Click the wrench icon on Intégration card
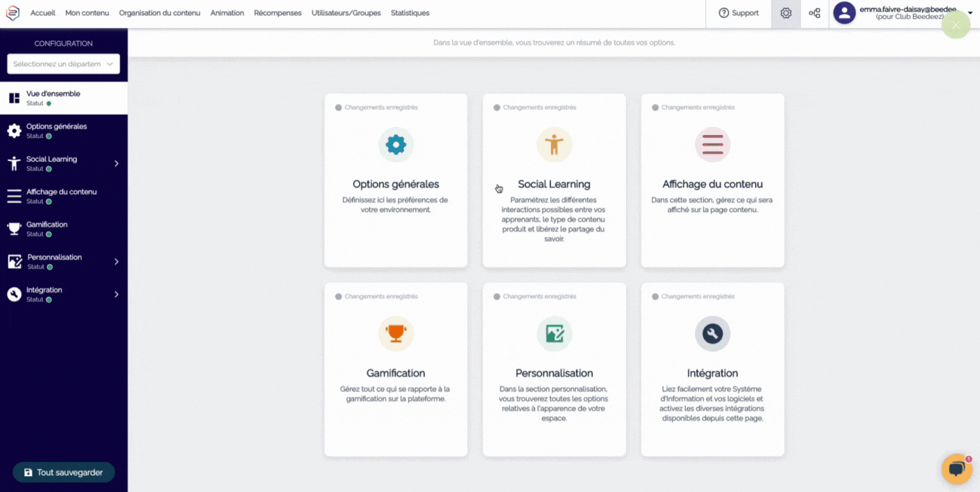Screen dimensions: 980x492 pyautogui.click(x=712, y=334)
